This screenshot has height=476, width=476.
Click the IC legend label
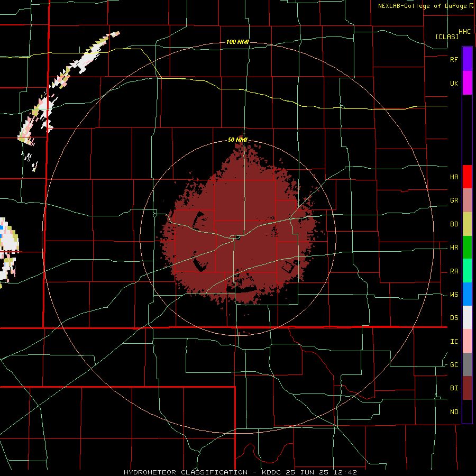[x=454, y=342]
